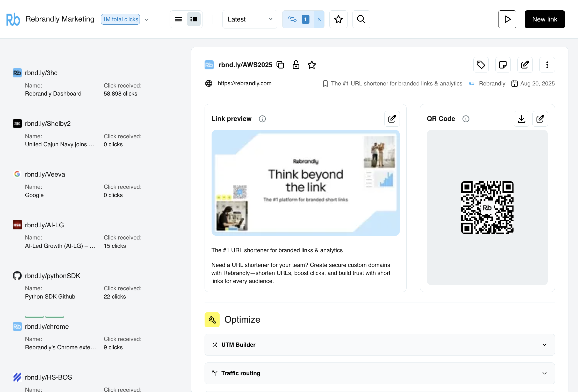Open the Latest sorting dropdown

[x=249, y=19]
